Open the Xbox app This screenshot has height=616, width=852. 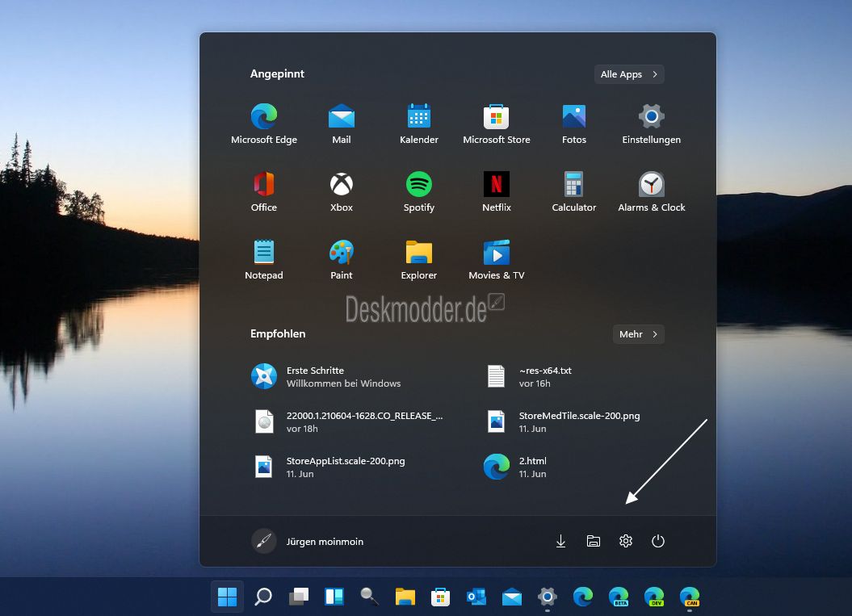pyautogui.click(x=342, y=192)
